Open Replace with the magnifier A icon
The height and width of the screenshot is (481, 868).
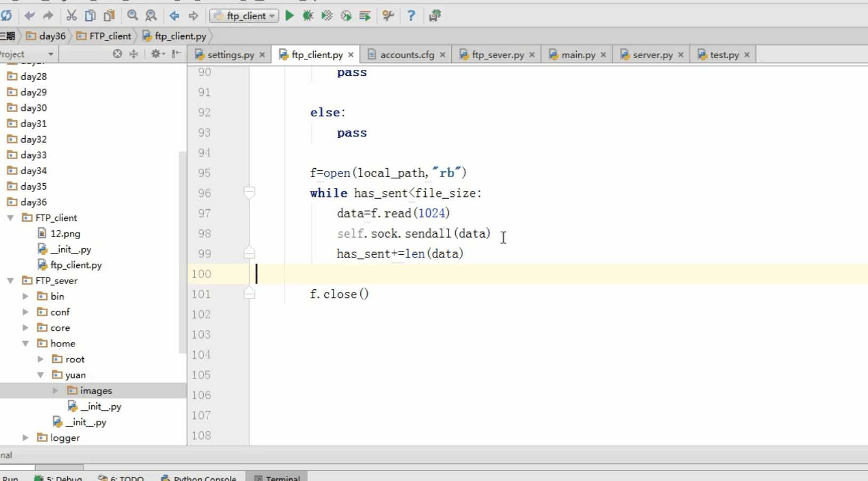coord(151,15)
